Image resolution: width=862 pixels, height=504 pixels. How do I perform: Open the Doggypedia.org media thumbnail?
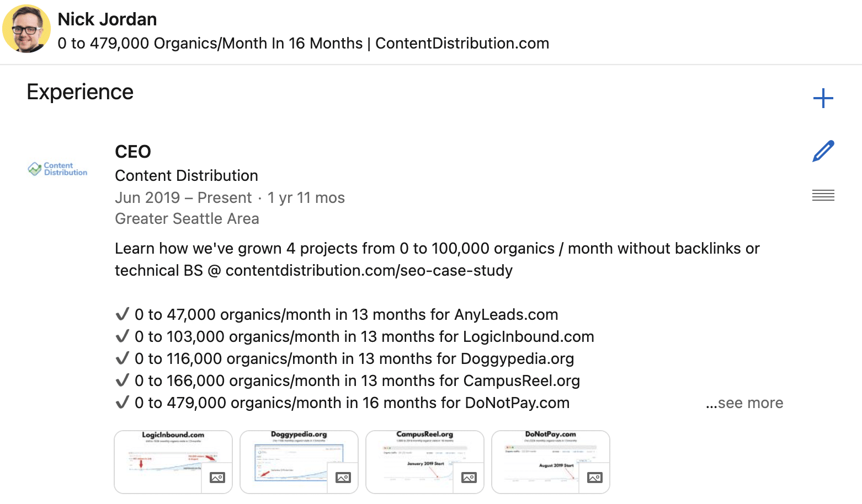(299, 462)
